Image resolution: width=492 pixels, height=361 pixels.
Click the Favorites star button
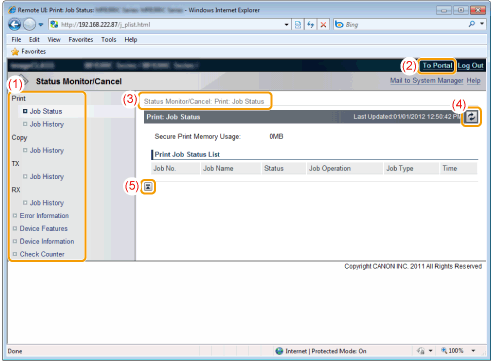tap(28, 52)
